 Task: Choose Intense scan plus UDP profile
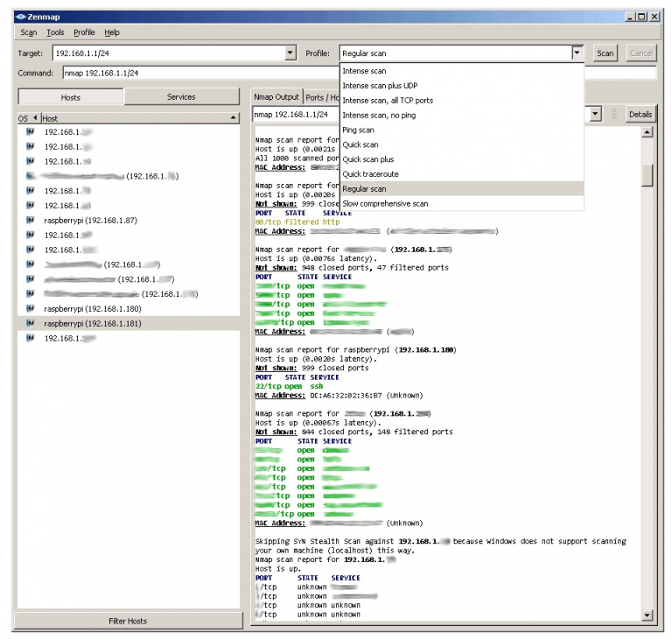[x=462, y=85]
